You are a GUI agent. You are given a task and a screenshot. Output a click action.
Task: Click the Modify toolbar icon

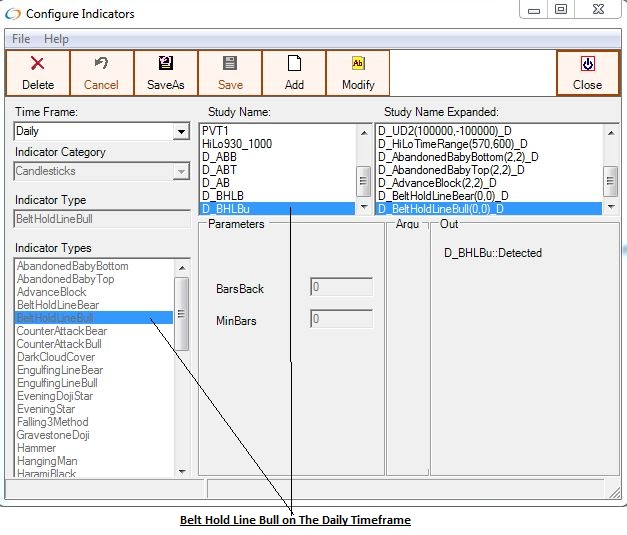click(358, 64)
